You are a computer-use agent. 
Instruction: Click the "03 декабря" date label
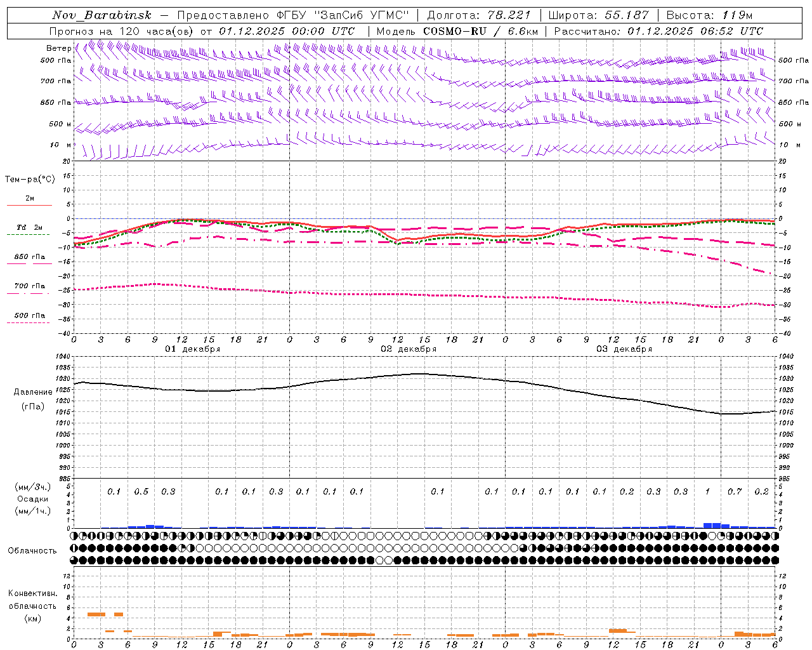point(624,349)
